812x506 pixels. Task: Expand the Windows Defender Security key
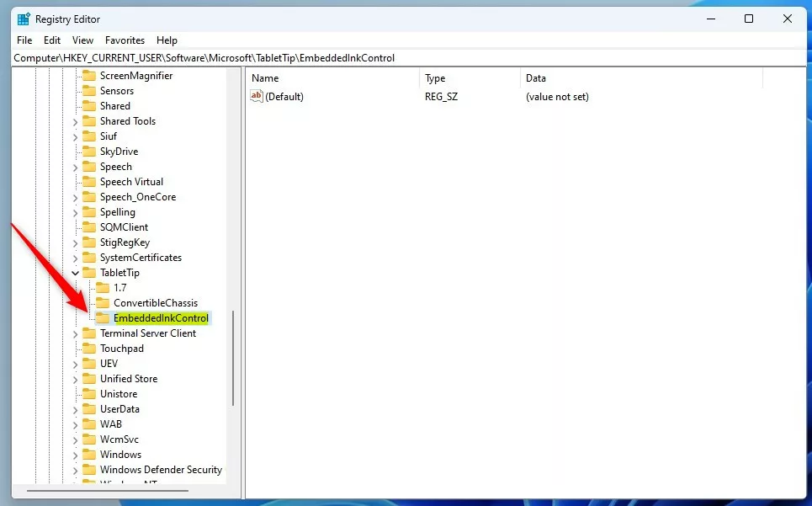(75, 471)
